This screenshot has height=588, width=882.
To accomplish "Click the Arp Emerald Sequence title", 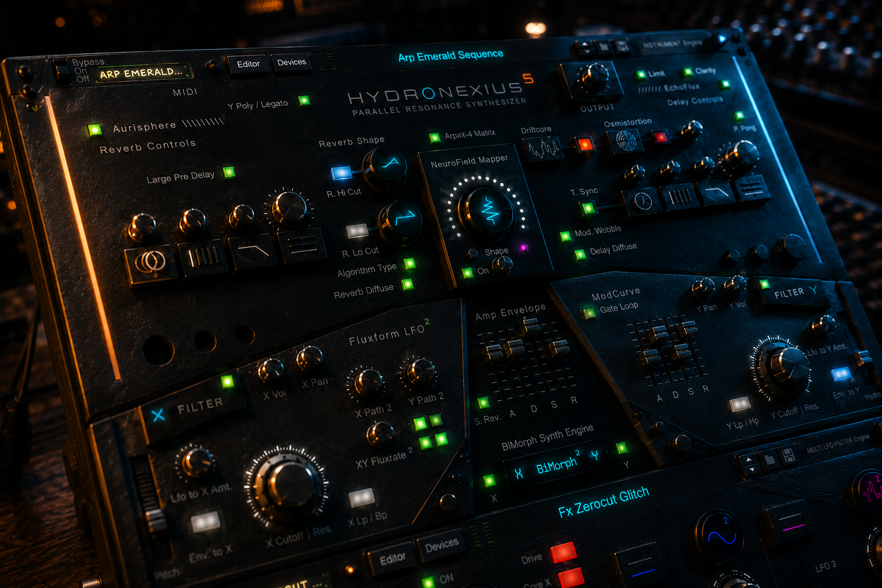I will pyautogui.click(x=451, y=56).
